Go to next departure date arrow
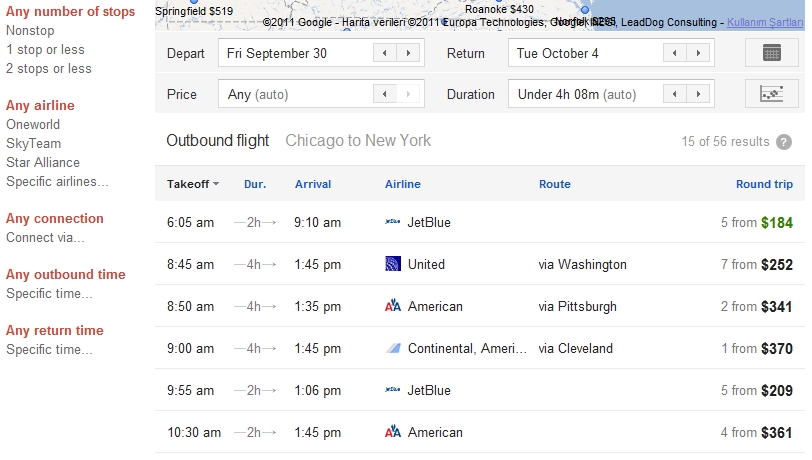812x460 pixels. click(x=408, y=53)
